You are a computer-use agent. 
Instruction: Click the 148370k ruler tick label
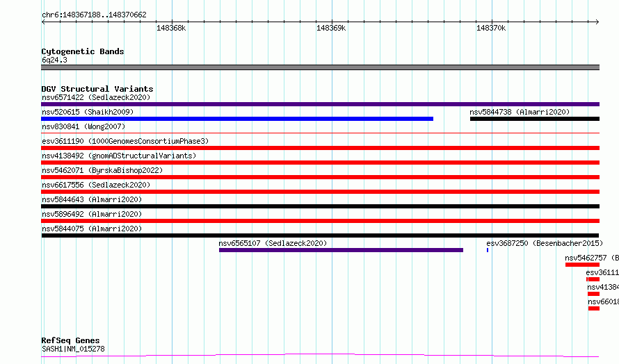pyautogui.click(x=491, y=28)
